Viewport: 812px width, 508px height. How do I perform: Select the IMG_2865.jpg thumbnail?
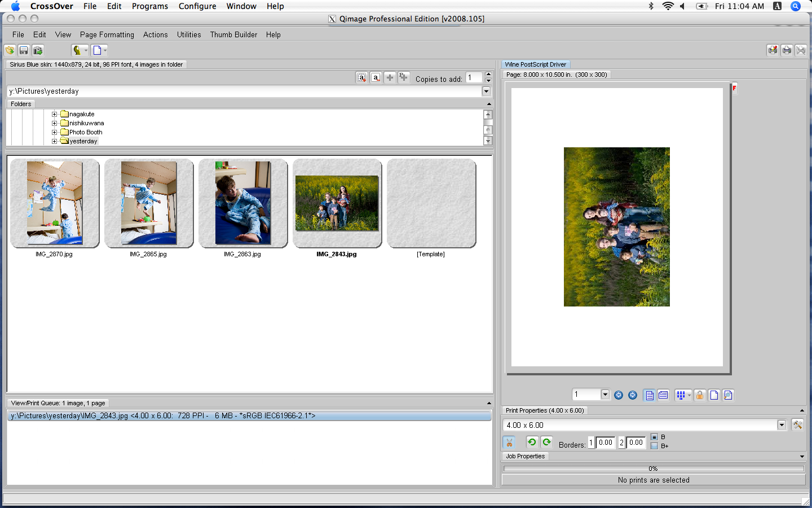148,203
